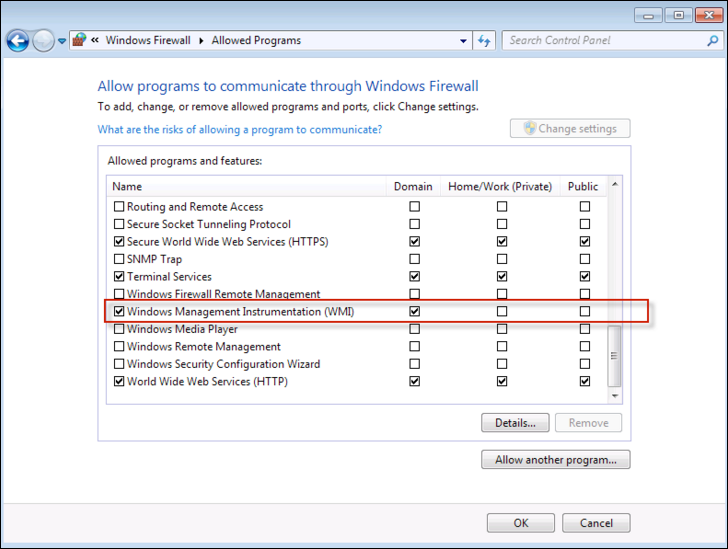
Task: Check Windows Media Player Home/Work checkbox
Action: click(x=502, y=330)
